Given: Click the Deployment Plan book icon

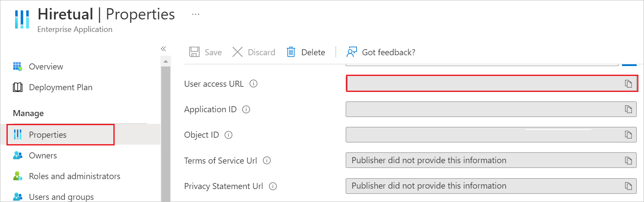Looking at the screenshot, I should (x=18, y=87).
